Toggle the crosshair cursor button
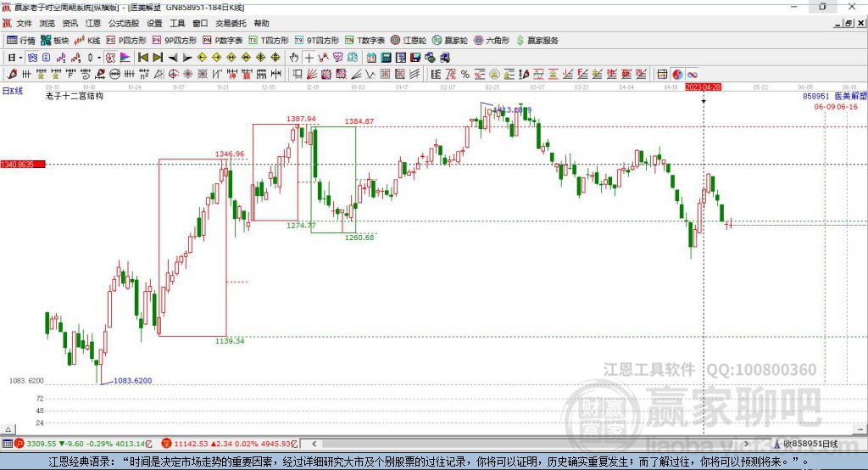Viewport: 868px width, 470px height. [309, 57]
